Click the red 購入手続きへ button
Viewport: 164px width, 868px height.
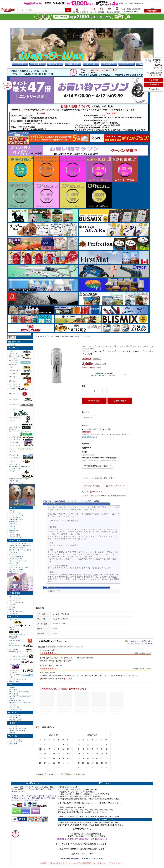pos(120,401)
